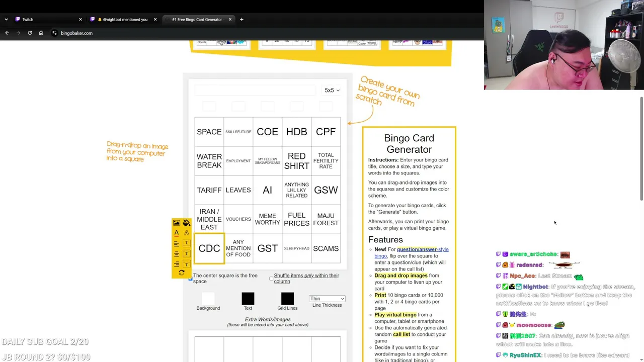Click first empty Extra Words square
644x362 pixels.
[209, 349]
